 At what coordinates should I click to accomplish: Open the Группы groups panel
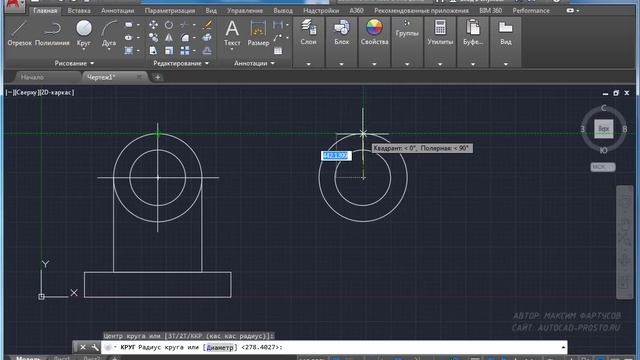(407, 29)
